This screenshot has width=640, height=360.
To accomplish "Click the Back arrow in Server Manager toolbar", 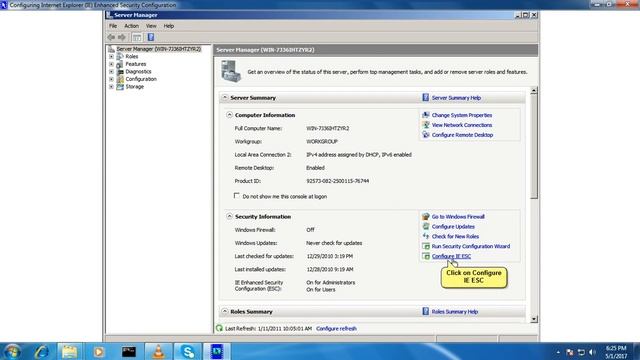I will (111, 37).
